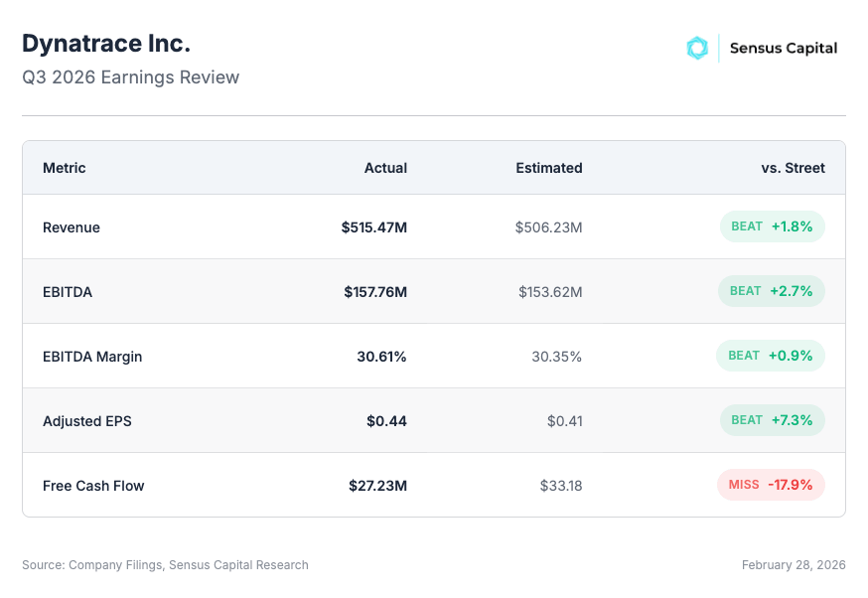Image resolution: width=868 pixels, height=598 pixels.
Task: Click the Metric column header
Action: (65, 168)
